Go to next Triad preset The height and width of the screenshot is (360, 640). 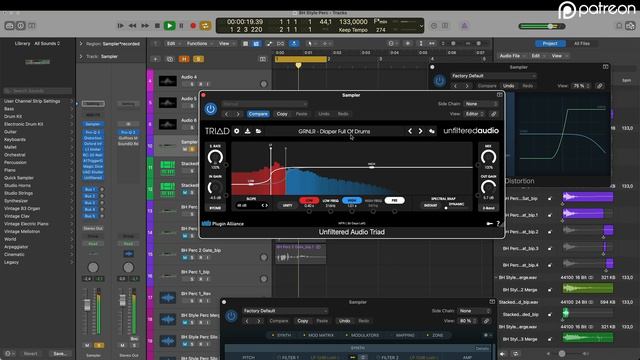point(420,131)
